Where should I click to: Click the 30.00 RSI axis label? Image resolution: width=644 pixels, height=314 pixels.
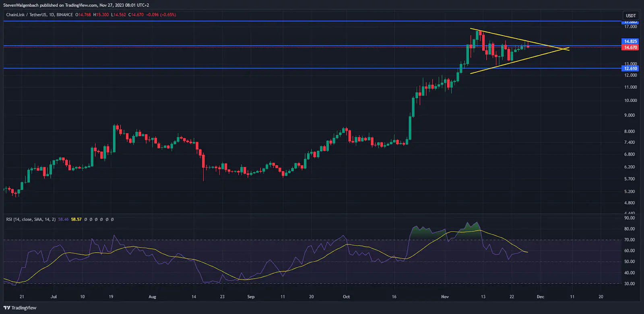(630, 284)
